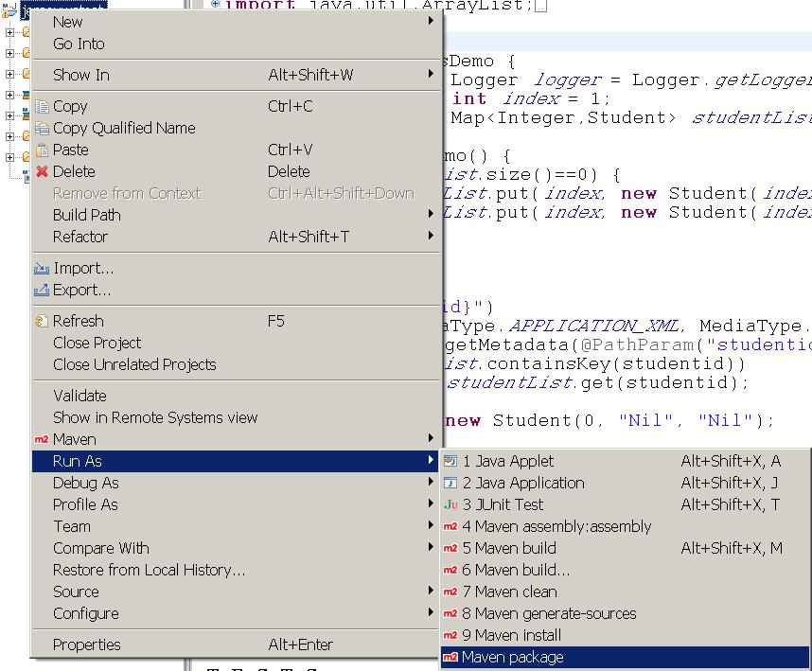Click the Java Application icon in Run As submenu
Screen dimensions: 812x671
(x=450, y=483)
